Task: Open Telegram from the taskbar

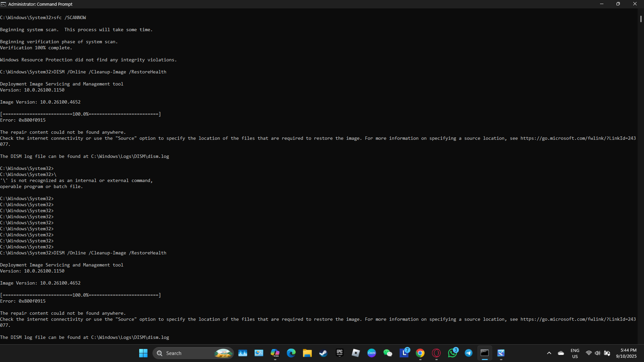Action: tap(469, 353)
